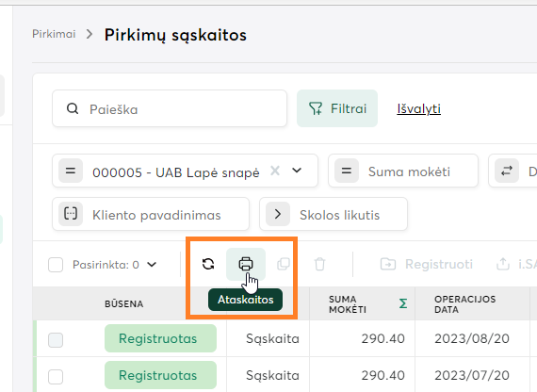Click the date 2023/08/20 cell

[x=472, y=339]
